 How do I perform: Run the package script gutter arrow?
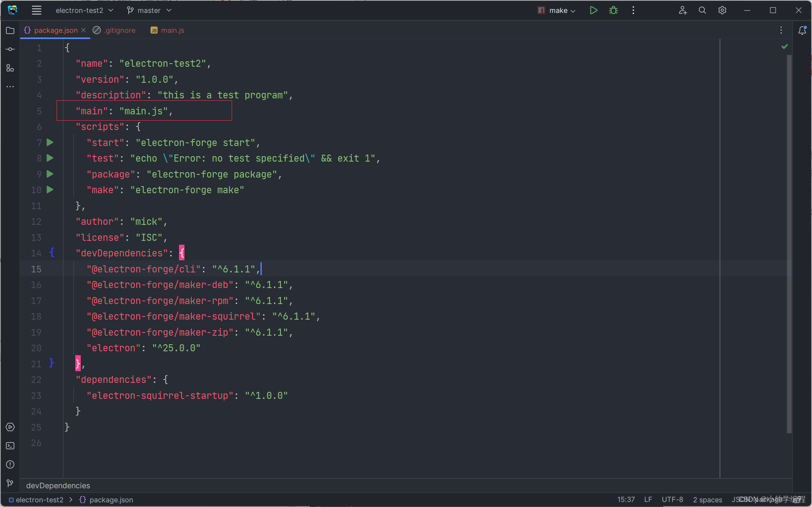point(50,174)
